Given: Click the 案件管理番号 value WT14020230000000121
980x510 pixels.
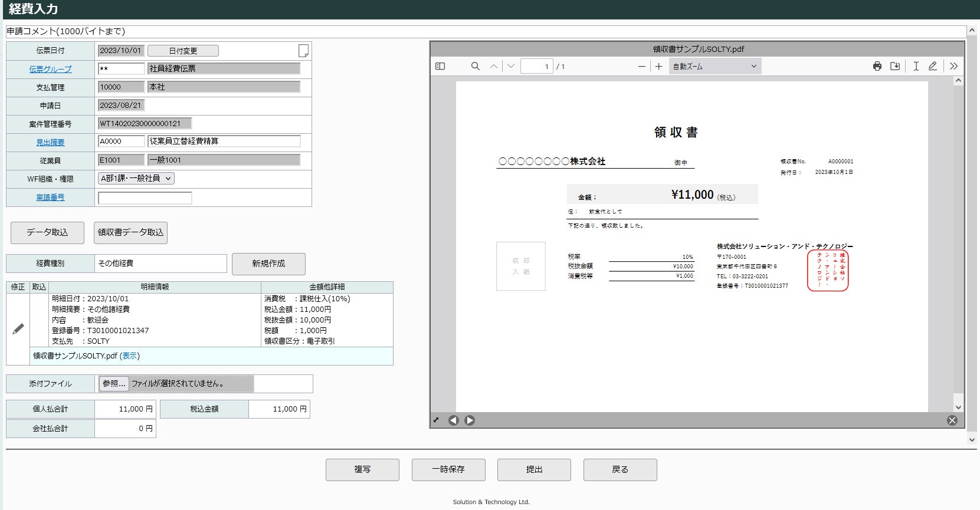Looking at the screenshot, I should [x=145, y=124].
